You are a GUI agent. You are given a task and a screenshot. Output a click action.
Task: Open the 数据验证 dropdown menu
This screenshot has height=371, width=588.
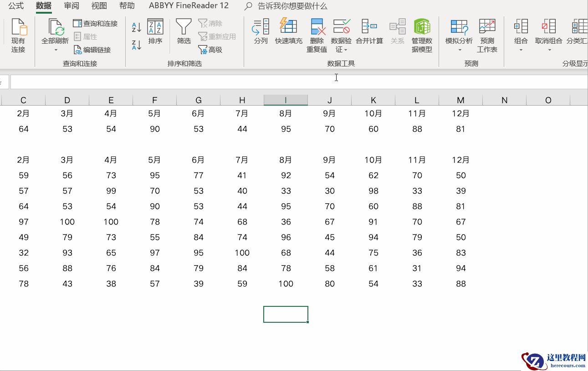[345, 50]
